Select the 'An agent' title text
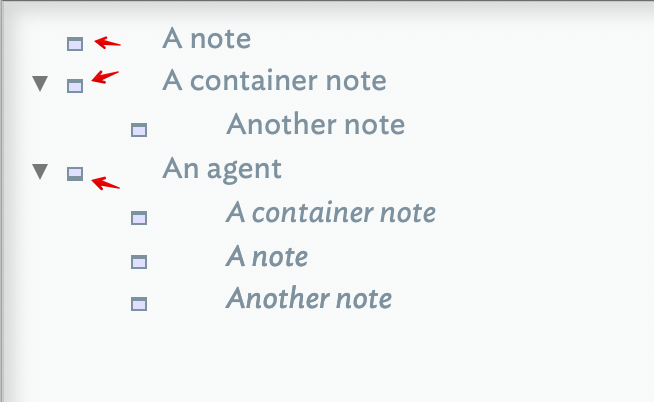The width and height of the screenshot is (654, 402). coord(222,169)
